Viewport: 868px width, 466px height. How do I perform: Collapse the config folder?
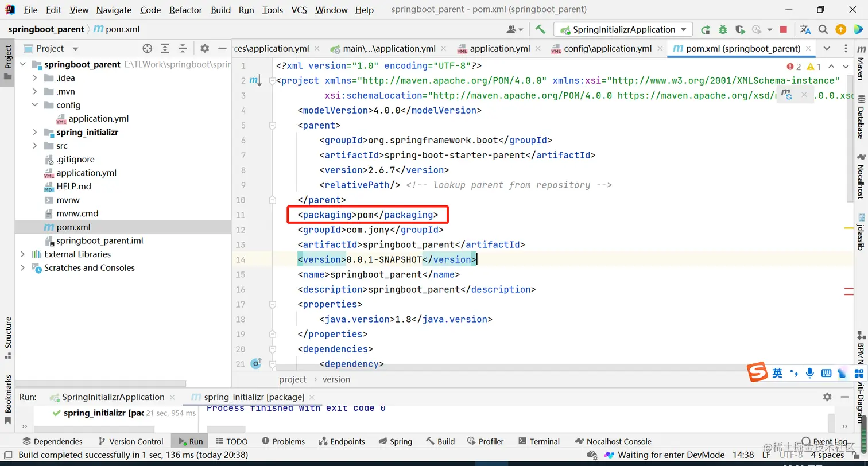[x=34, y=105]
